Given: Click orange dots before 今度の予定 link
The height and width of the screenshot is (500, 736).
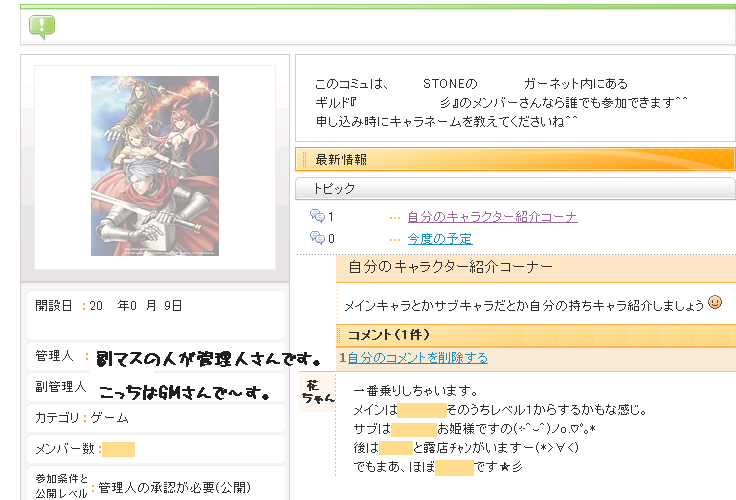Looking at the screenshot, I should pos(395,239).
